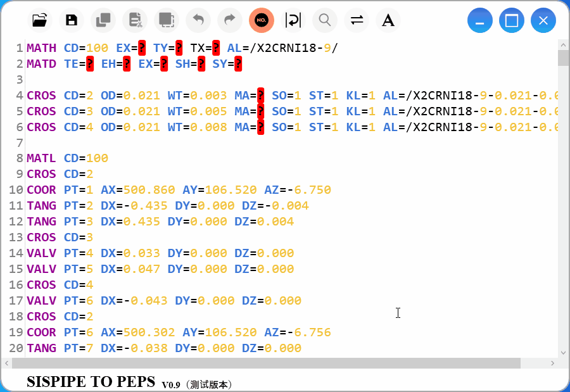Open the search magnifier tool
The width and height of the screenshot is (570, 392).
coord(324,20)
